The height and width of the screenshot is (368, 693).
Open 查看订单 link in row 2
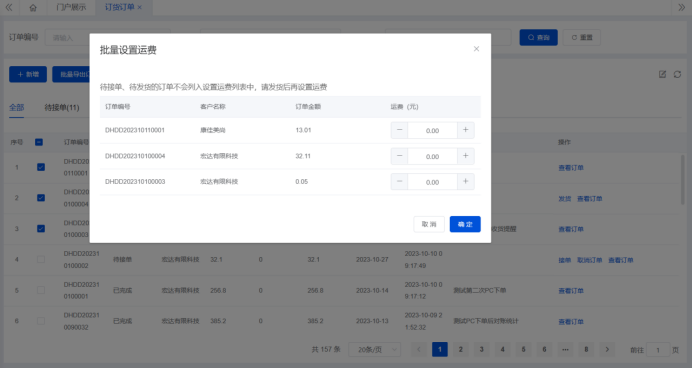click(x=590, y=199)
